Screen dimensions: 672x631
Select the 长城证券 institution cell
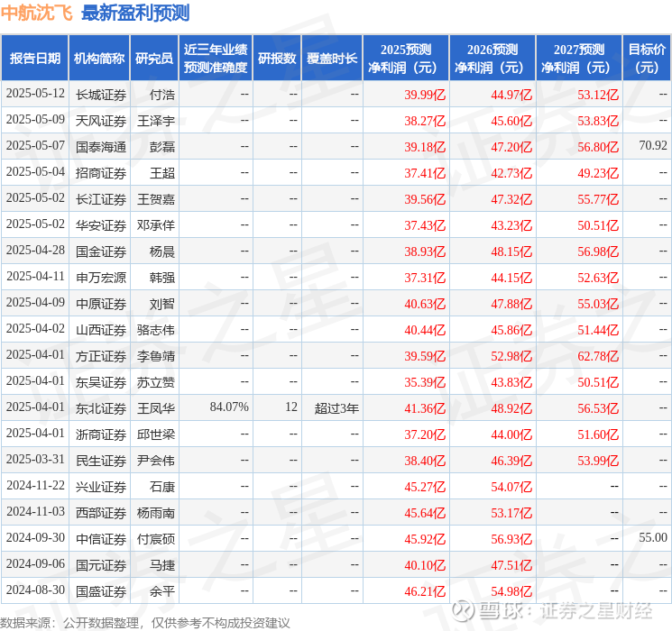[x=101, y=95]
